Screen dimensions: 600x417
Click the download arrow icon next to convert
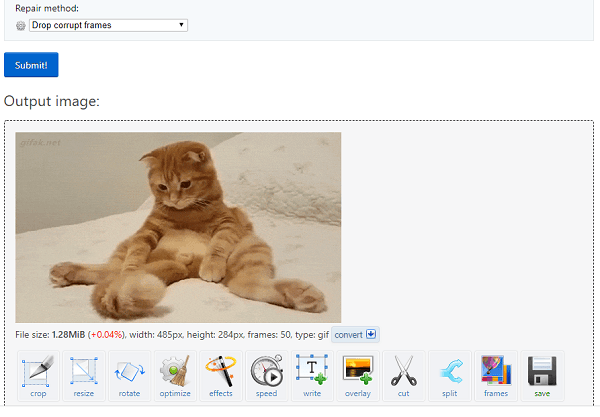tap(371, 334)
